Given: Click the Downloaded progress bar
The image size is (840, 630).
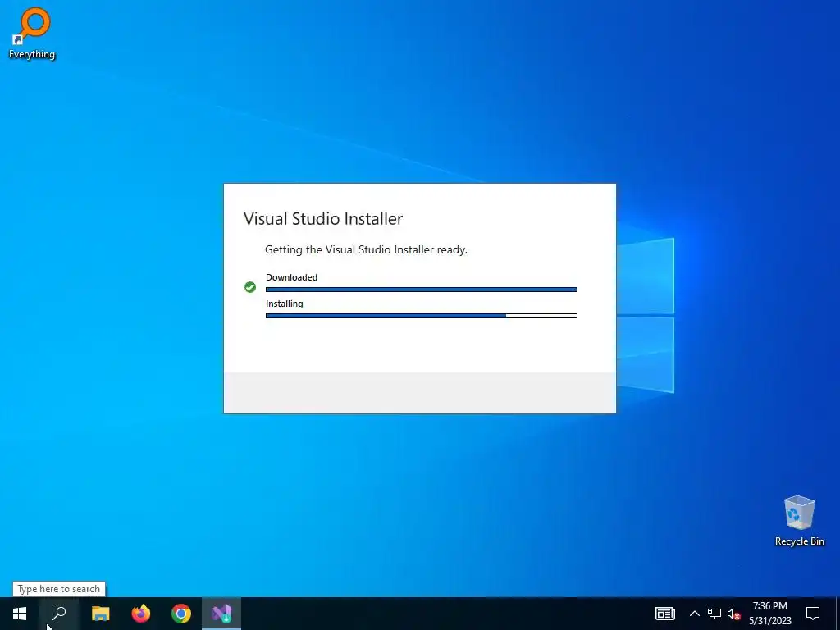Looking at the screenshot, I should pos(422,290).
